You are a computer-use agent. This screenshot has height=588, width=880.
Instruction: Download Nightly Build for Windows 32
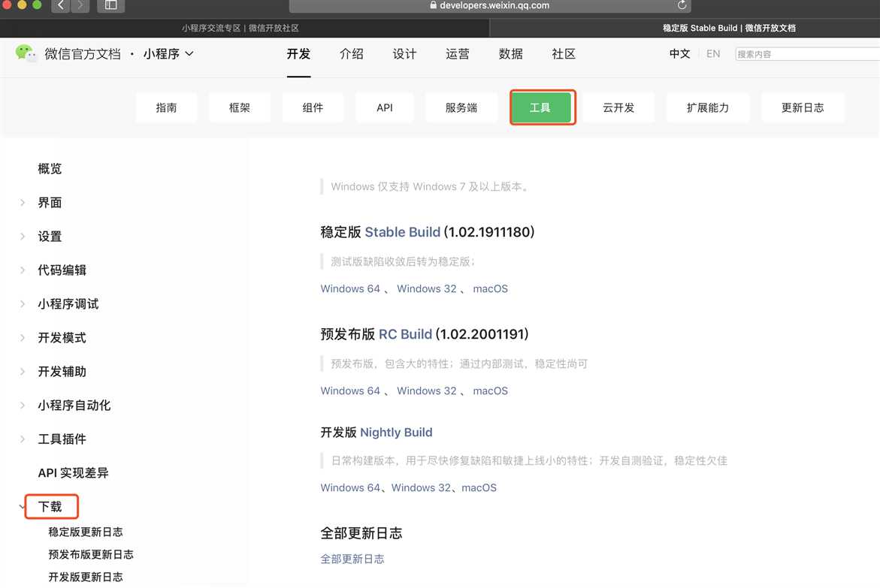point(421,488)
